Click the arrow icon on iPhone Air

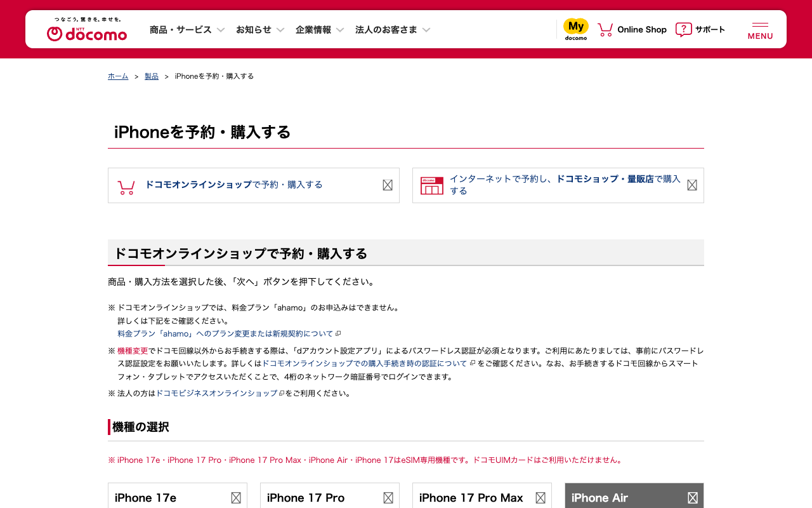[x=693, y=498]
